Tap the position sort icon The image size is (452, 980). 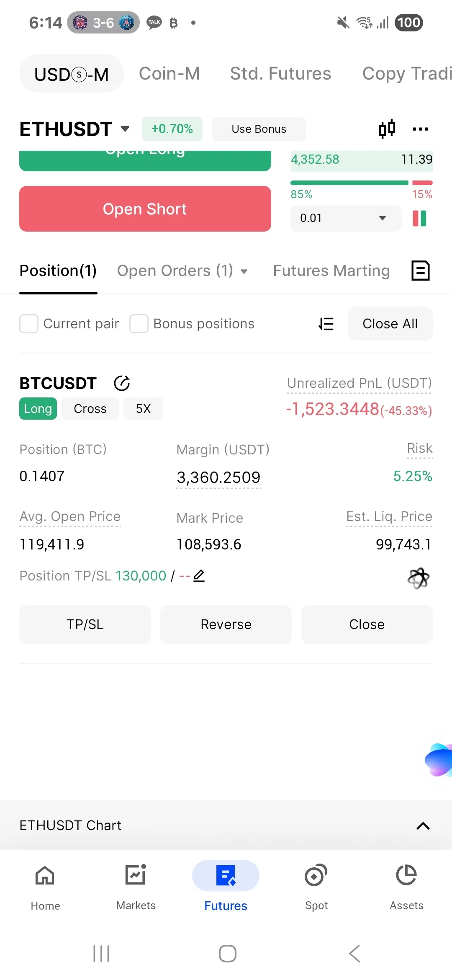click(326, 324)
